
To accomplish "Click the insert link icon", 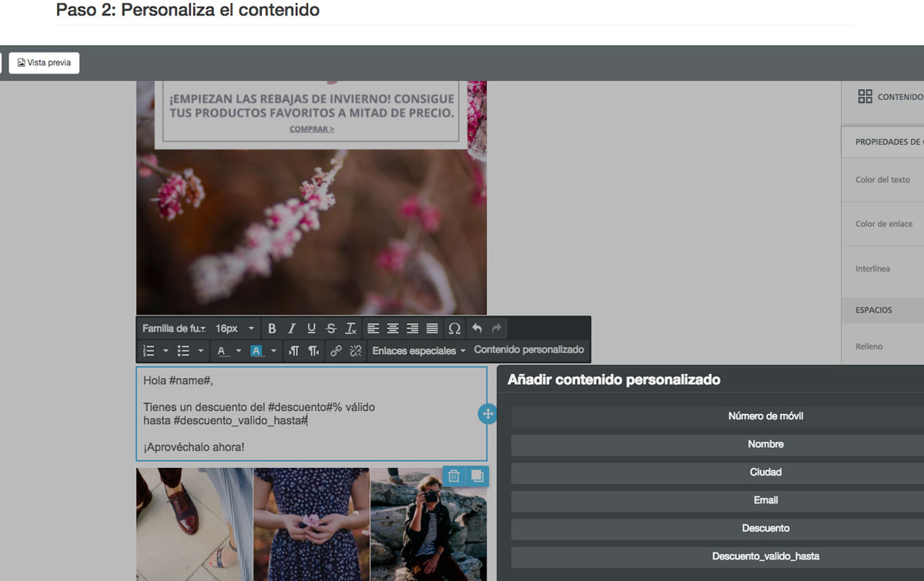I will coord(336,351).
